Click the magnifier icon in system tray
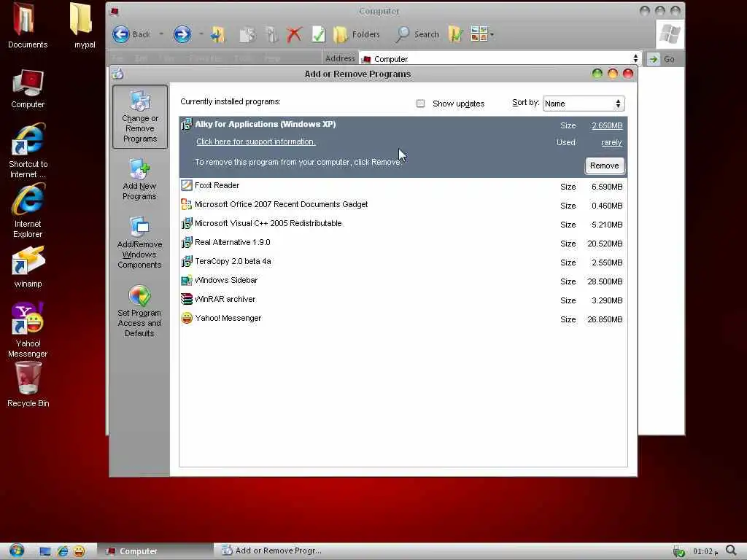 click(x=731, y=551)
